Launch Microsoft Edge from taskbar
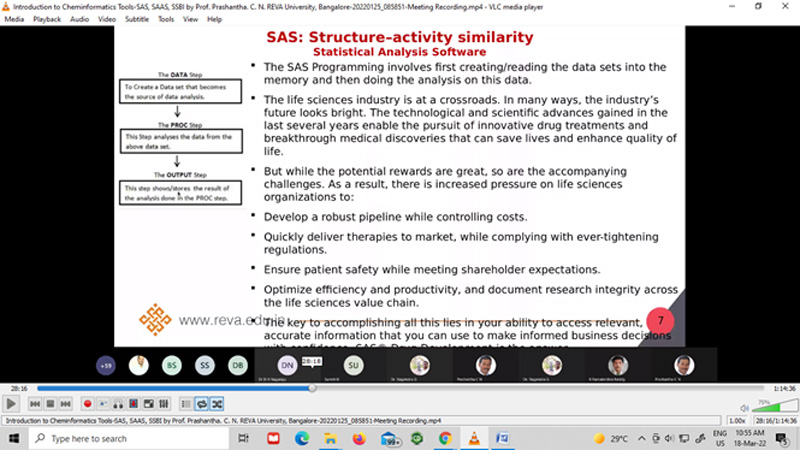The height and width of the screenshot is (450, 800). [302, 438]
